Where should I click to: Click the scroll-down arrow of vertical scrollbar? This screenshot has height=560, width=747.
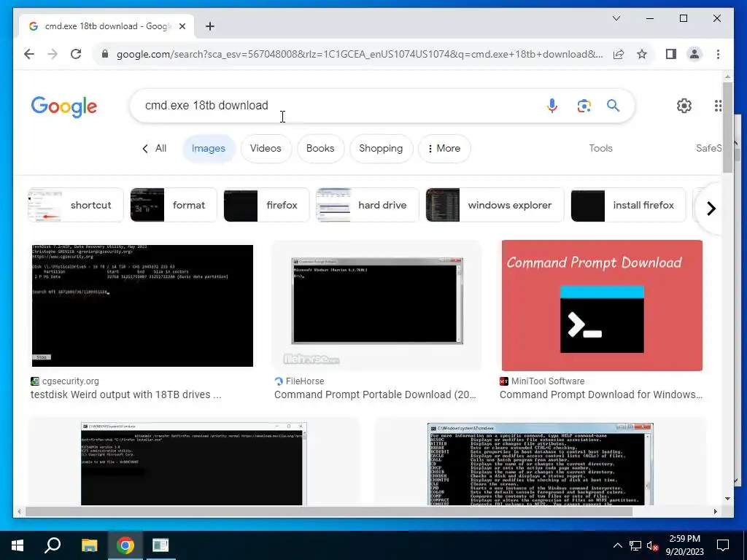coord(727,499)
